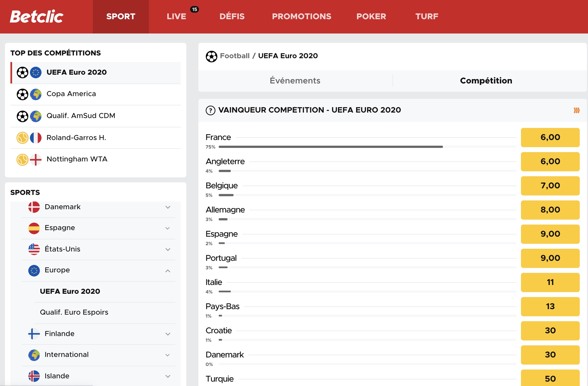The image size is (588, 386).
Task: Open Copa America competition
Action: point(96,94)
